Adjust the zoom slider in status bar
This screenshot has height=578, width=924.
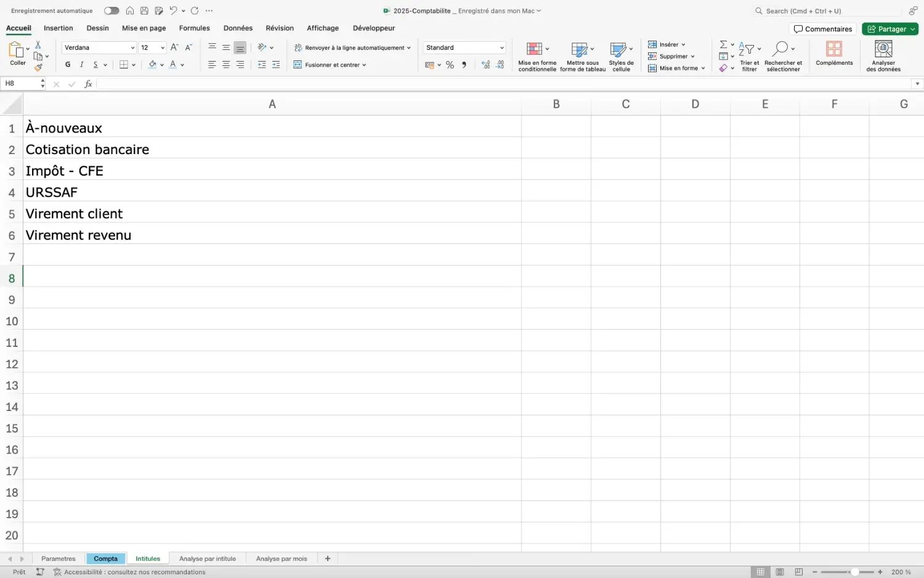pos(854,572)
